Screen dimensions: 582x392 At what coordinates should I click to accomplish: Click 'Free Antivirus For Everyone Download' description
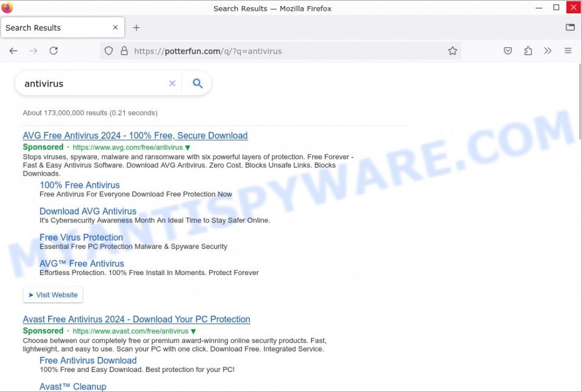pyautogui.click(x=136, y=194)
